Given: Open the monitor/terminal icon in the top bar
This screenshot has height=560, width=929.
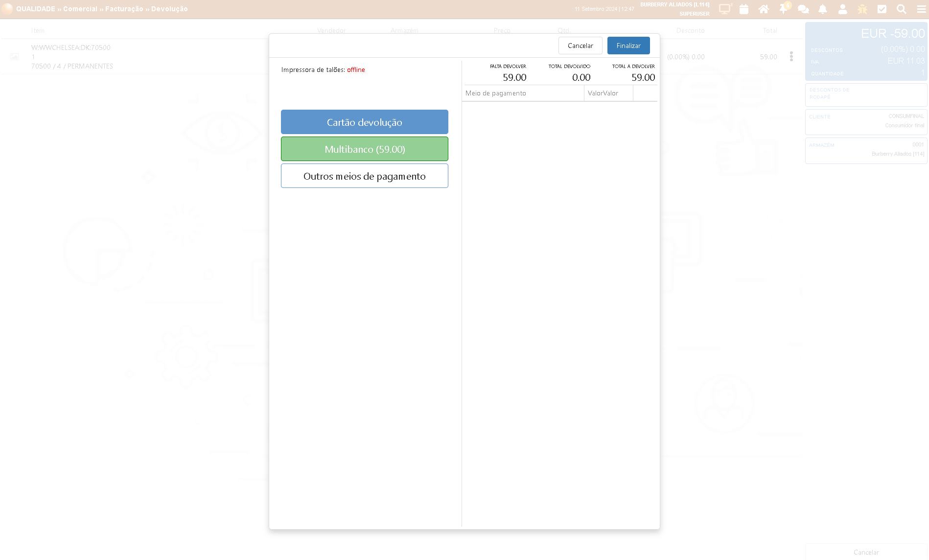Looking at the screenshot, I should pos(724,9).
